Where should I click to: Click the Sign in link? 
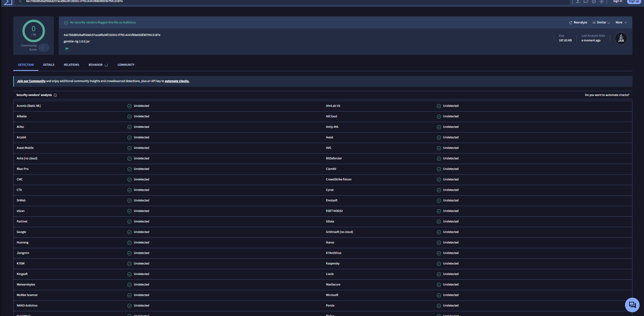[618, 1]
